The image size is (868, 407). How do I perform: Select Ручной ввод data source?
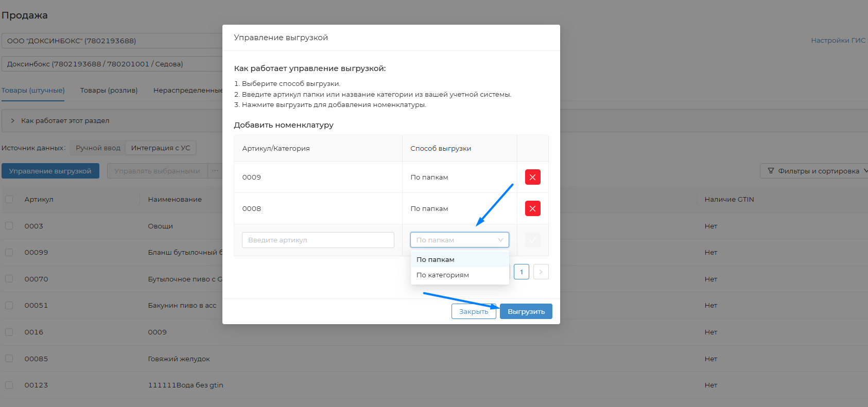(98, 148)
